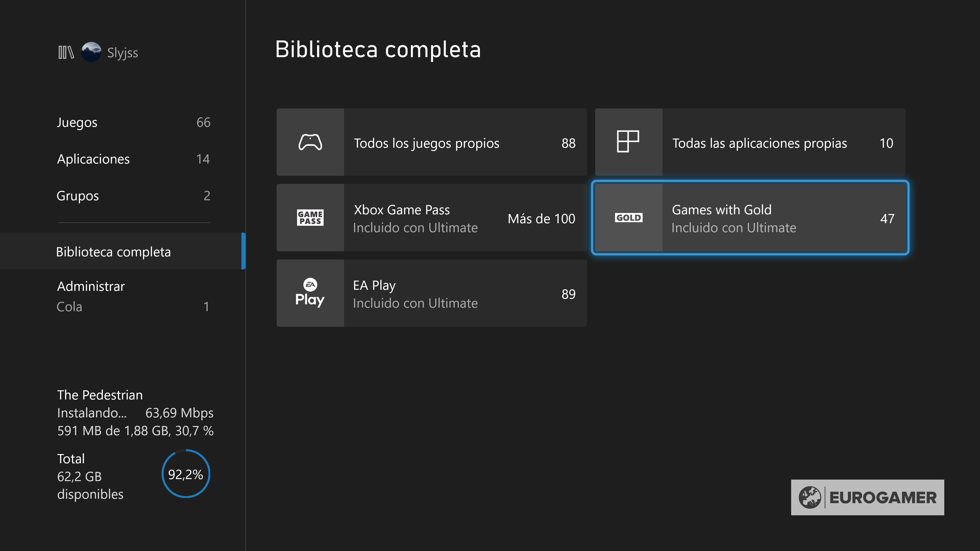This screenshot has width=980, height=551.
Task: Open the Grupos section
Action: click(x=133, y=196)
